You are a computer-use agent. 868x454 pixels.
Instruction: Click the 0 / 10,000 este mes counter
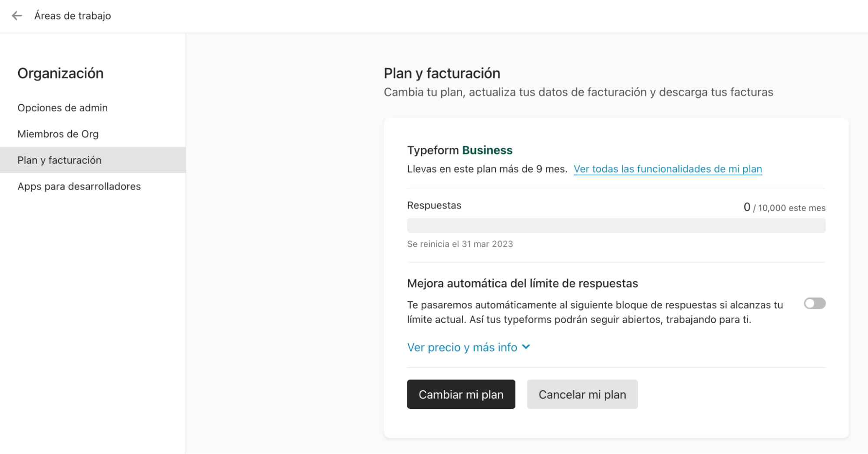coord(784,208)
